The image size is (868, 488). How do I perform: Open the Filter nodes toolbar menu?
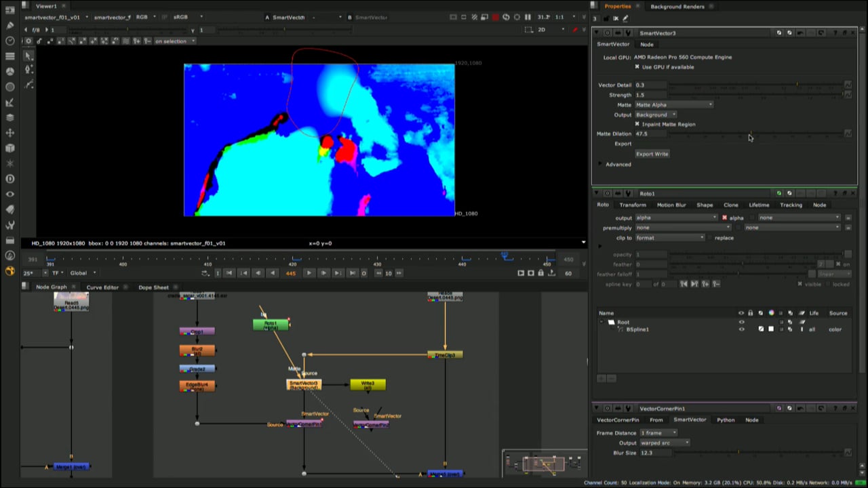[9, 87]
